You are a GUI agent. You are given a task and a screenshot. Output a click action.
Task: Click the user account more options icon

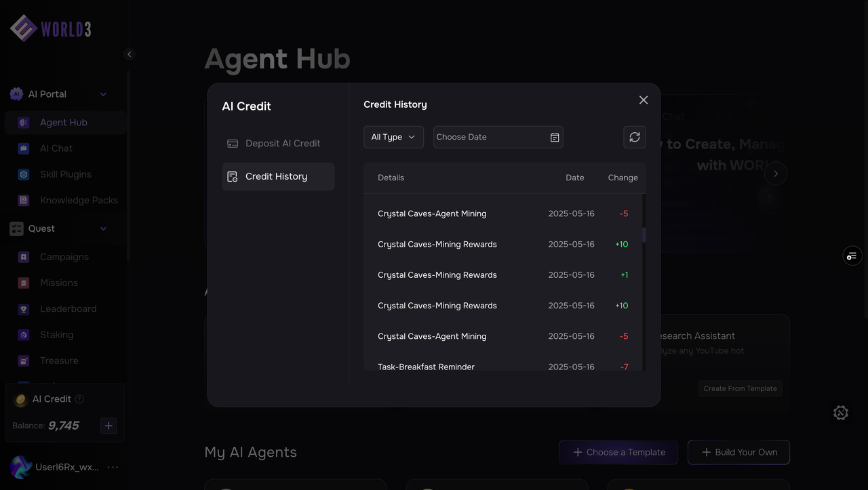click(x=113, y=467)
